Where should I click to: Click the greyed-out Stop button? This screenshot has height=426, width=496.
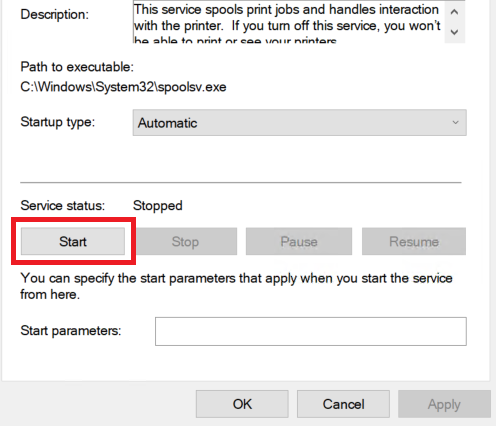tap(185, 242)
